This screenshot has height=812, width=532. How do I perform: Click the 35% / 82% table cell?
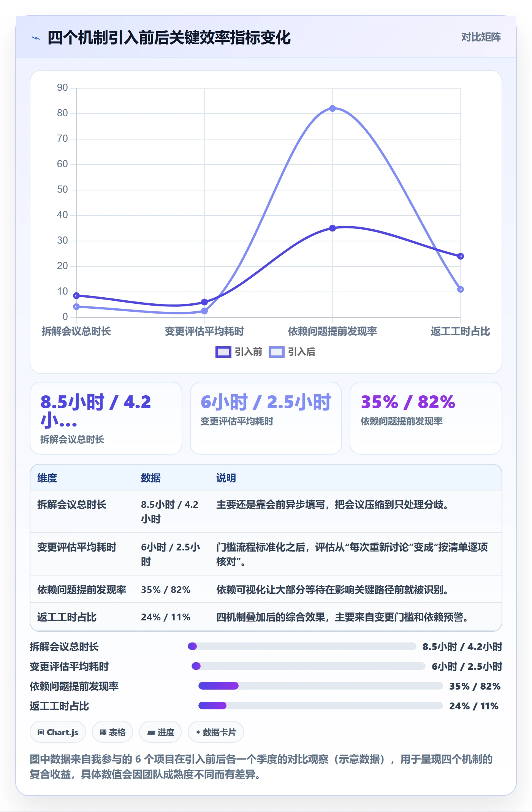(166, 590)
